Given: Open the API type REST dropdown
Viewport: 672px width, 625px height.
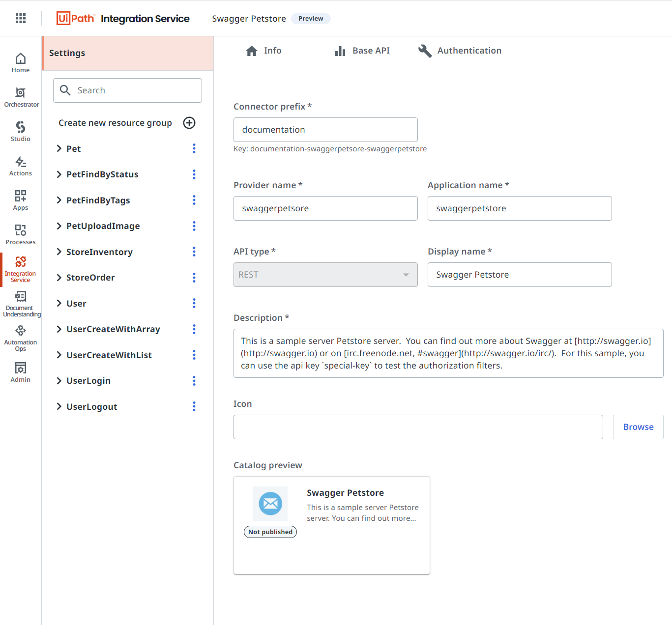Looking at the screenshot, I should (325, 275).
